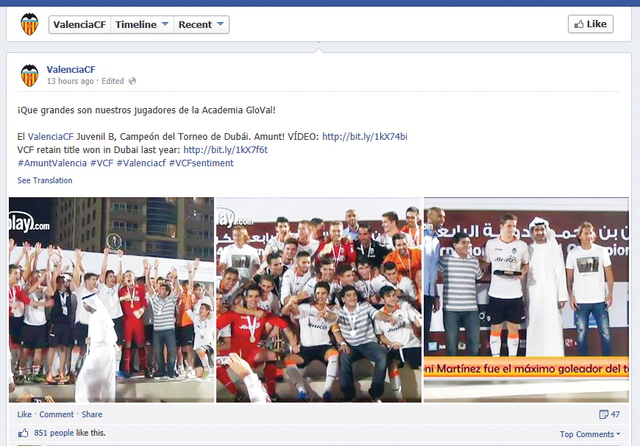Viewport: 640px width, 446px height.
Task: Click the comment count icon showing 47
Action: coord(603,415)
